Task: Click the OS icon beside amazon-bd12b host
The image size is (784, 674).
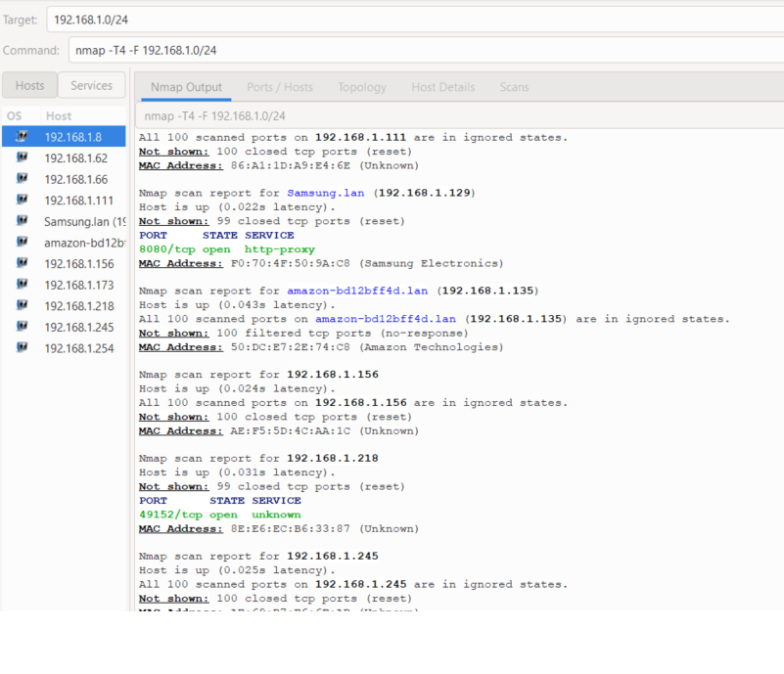Action: [x=22, y=242]
